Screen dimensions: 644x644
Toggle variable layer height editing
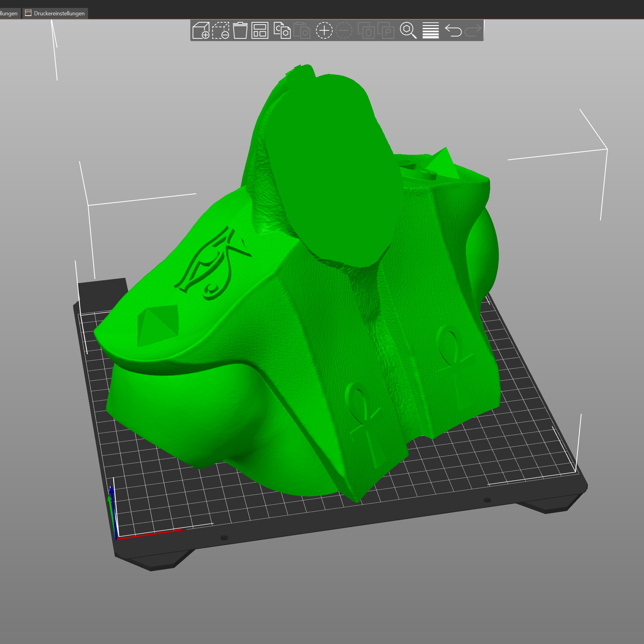(x=430, y=30)
